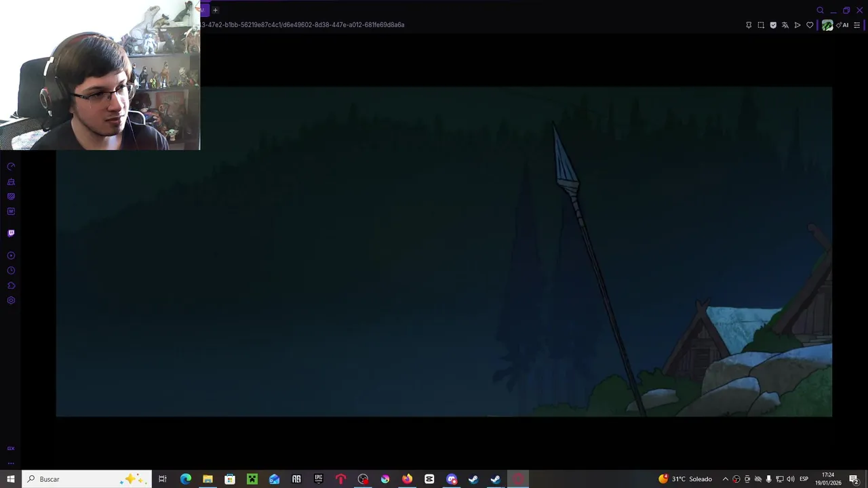The height and width of the screenshot is (488, 868).
Task: Expand hidden system tray icons chevron
Action: click(x=725, y=479)
